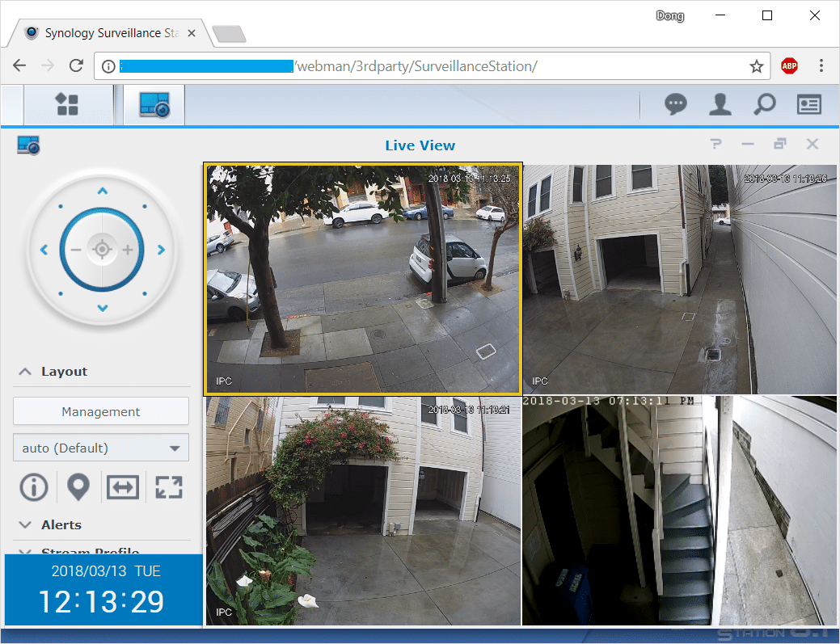Image resolution: width=840 pixels, height=644 pixels.
Task: Open the search magnifier icon
Action: [764, 104]
